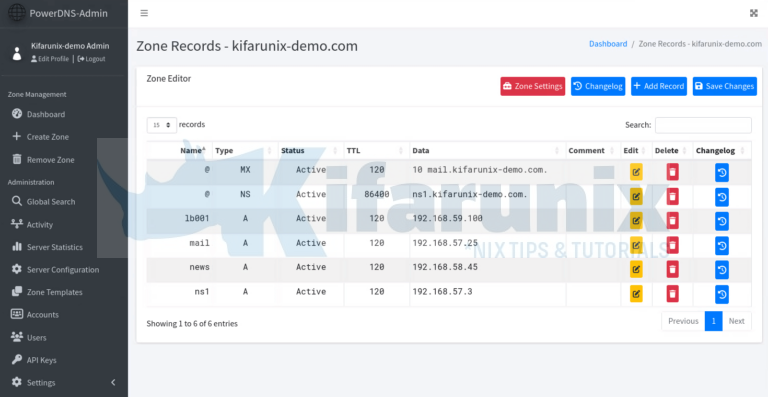This screenshot has height=397, width=768.
Task: Delete the news record
Action: (x=672, y=269)
